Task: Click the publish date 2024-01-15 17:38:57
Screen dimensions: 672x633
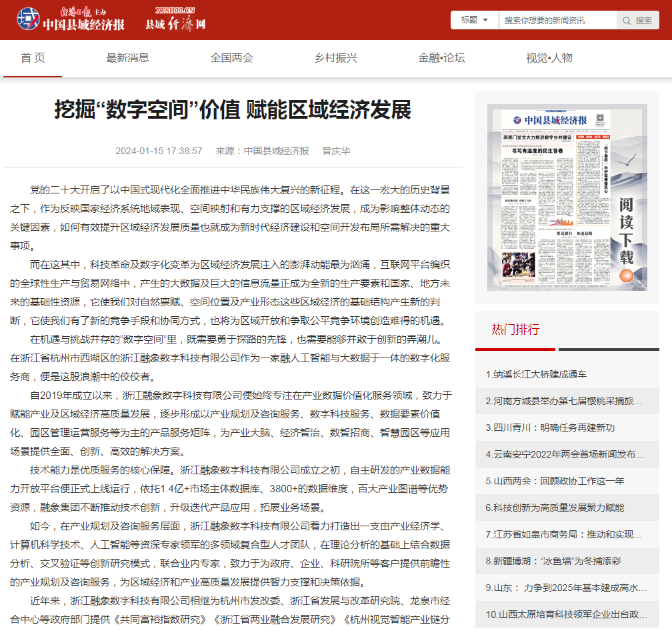Action: coord(159,151)
